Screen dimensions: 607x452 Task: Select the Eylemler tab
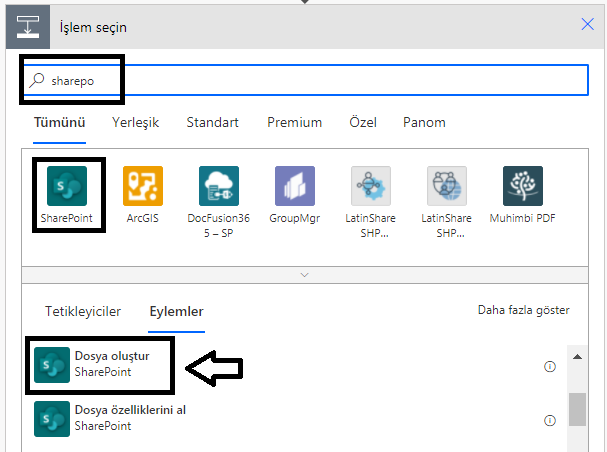pyautogui.click(x=177, y=311)
